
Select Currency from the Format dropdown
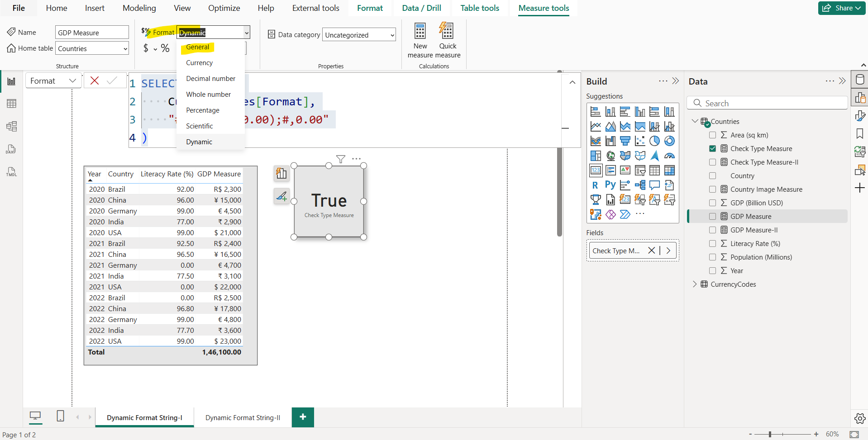pos(199,62)
